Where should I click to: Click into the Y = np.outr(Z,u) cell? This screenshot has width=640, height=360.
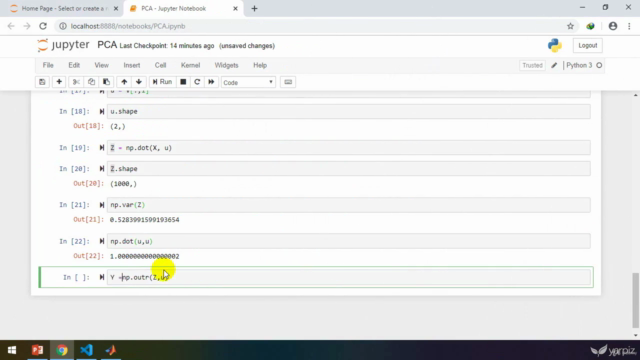click(349, 278)
